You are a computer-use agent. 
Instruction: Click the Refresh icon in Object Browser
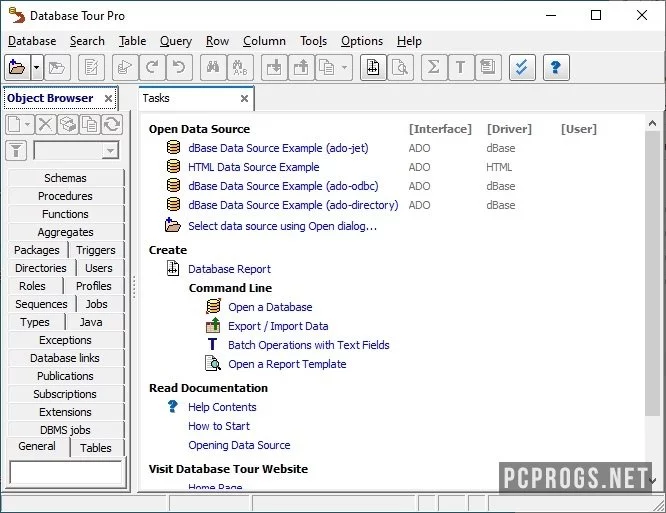tap(112, 124)
